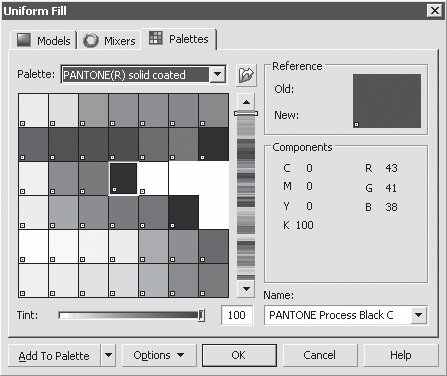447x376 pixels.
Task: Open Help for Uniform Fill
Action: click(400, 355)
